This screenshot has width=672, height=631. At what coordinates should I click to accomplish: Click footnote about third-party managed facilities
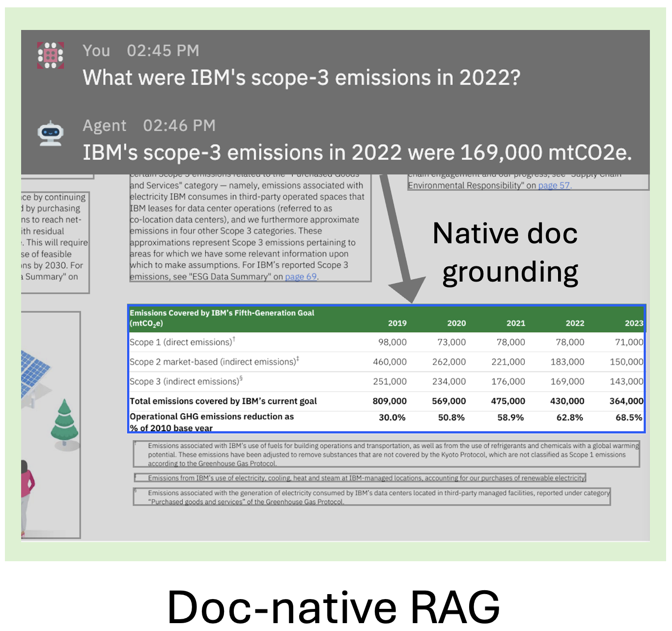click(x=372, y=497)
